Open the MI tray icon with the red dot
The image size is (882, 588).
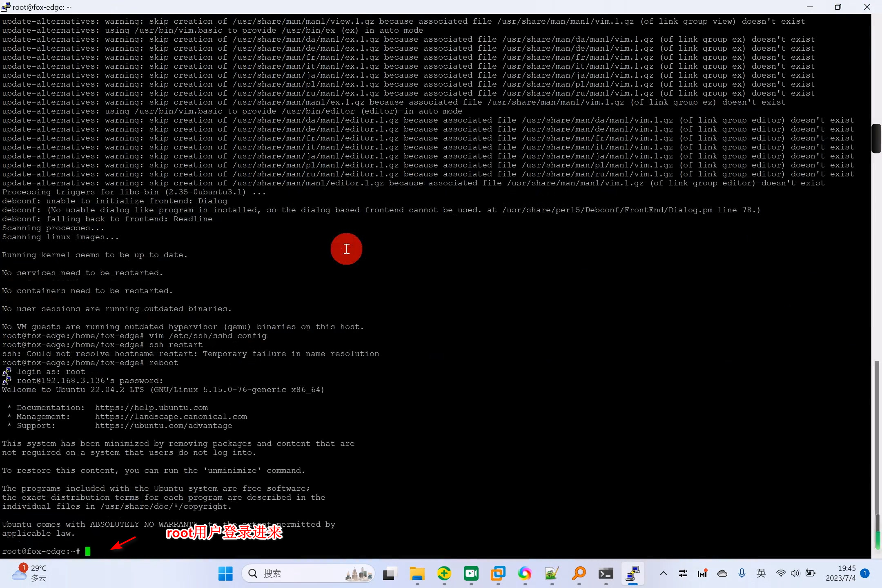pyautogui.click(x=702, y=574)
